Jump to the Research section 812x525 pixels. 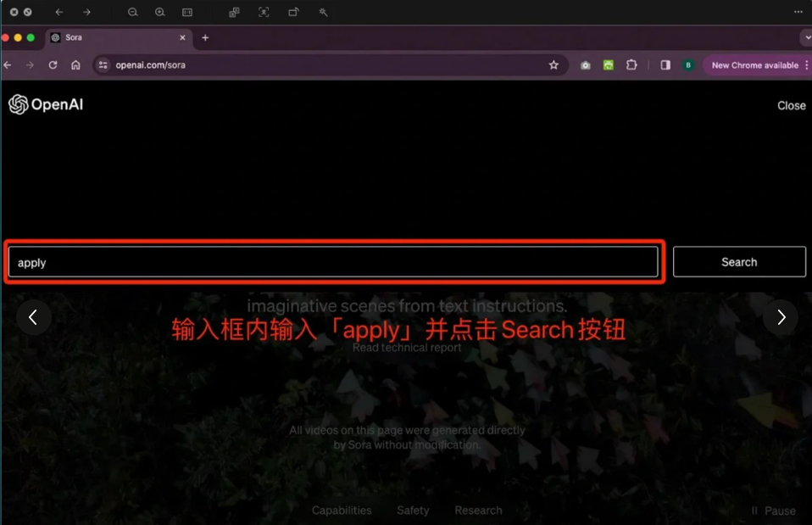pos(478,511)
